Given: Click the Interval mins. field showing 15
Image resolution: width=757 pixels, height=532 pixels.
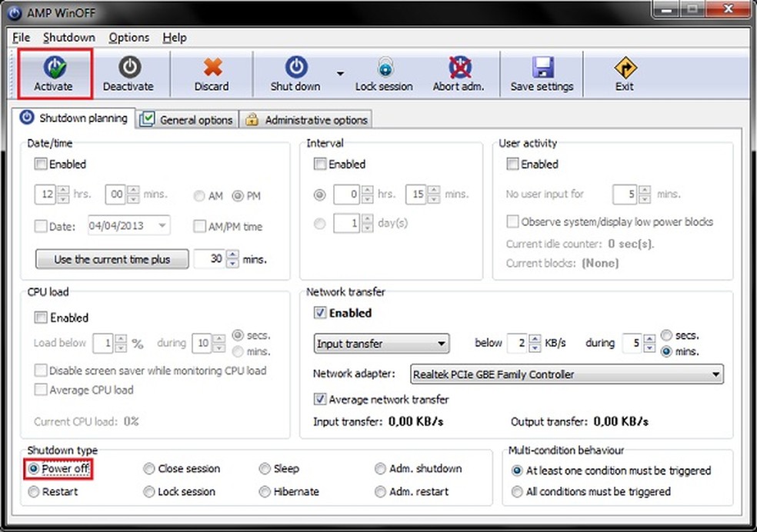Looking at the screenshot, I should pyautogui.click(x=417, y=195).
